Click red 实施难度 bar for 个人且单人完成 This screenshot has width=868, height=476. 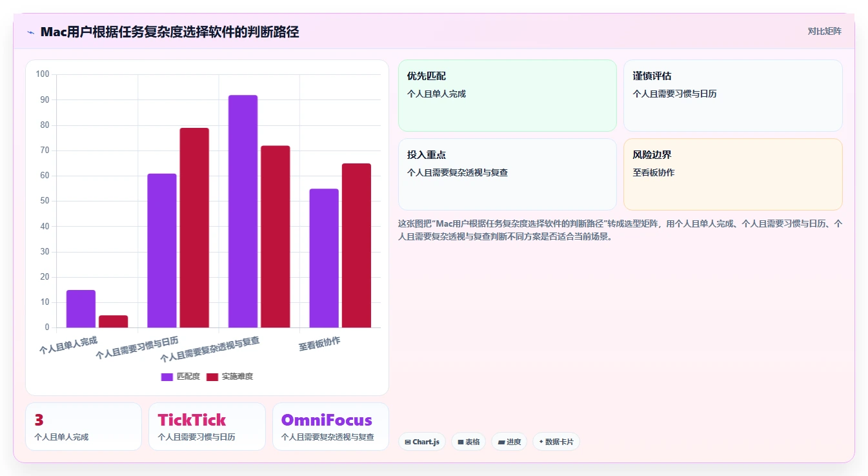coord(114,321)
